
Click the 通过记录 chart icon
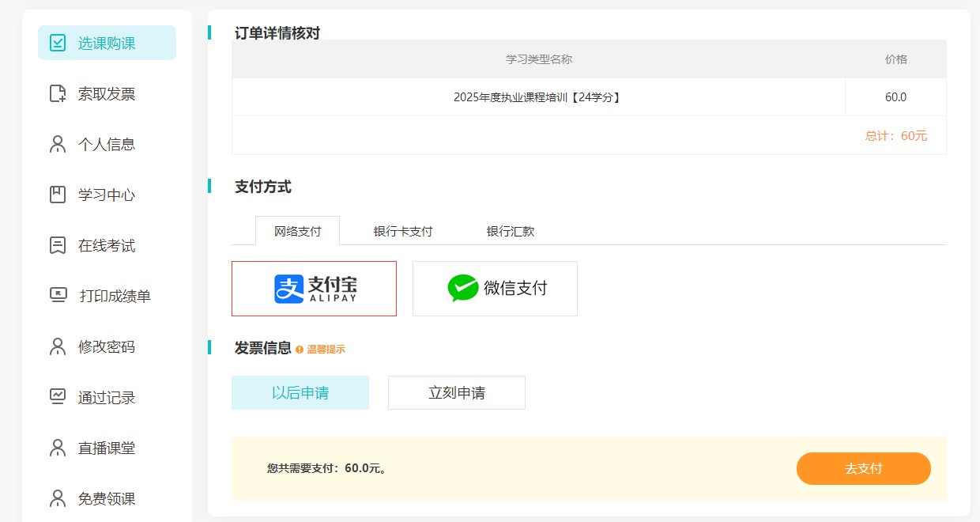click(x=58, y=397)
